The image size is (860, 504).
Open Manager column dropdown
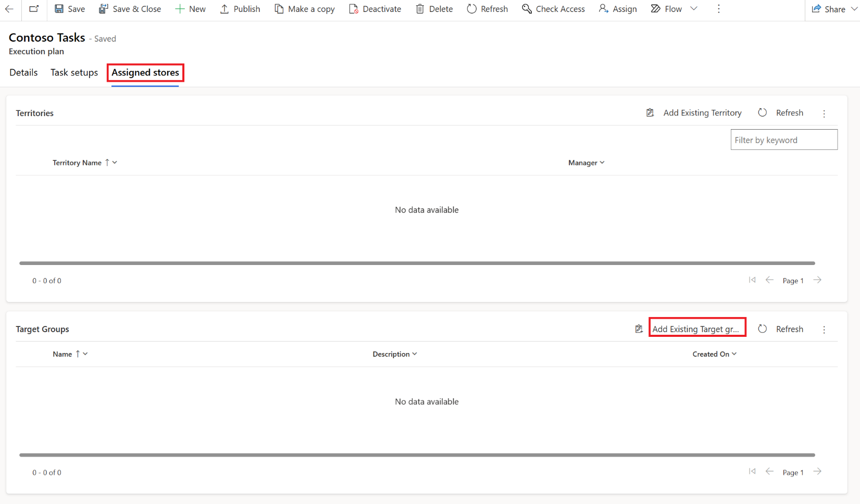click(x=602, y=162)
